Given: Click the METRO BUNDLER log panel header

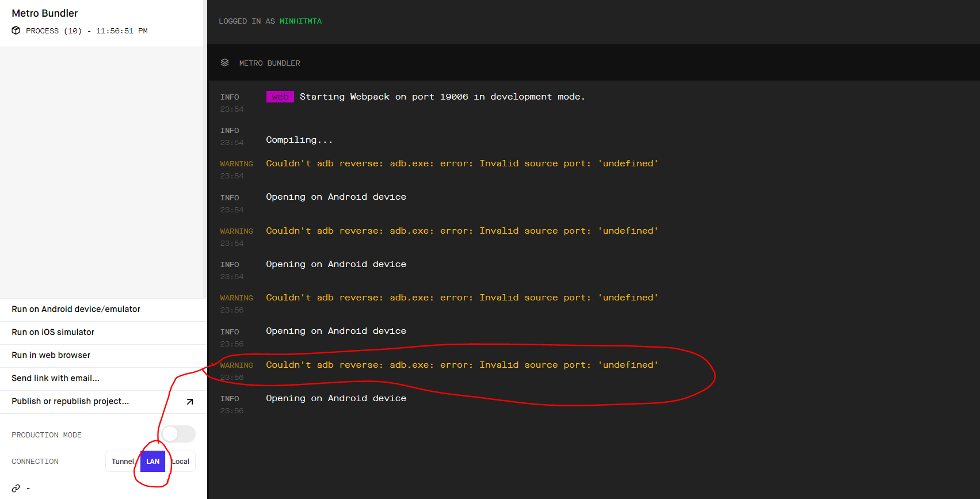Looking at the screenshot, I should point(269,63).
